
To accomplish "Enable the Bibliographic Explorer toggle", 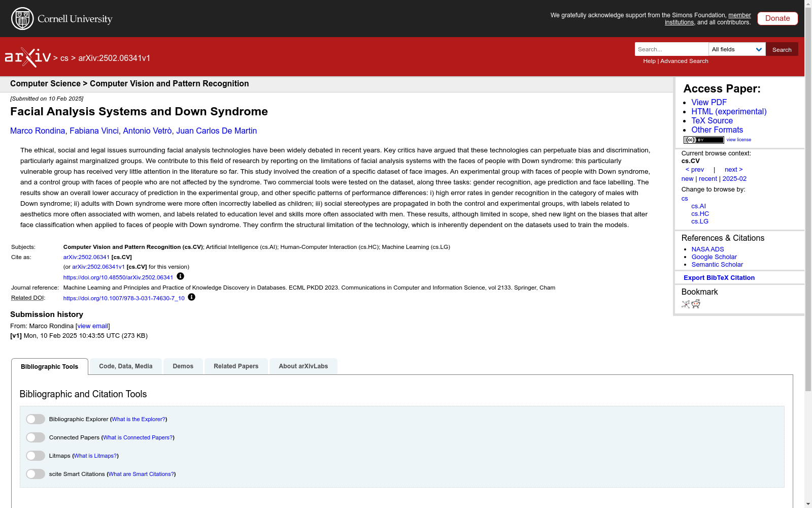I will point(36,419).
